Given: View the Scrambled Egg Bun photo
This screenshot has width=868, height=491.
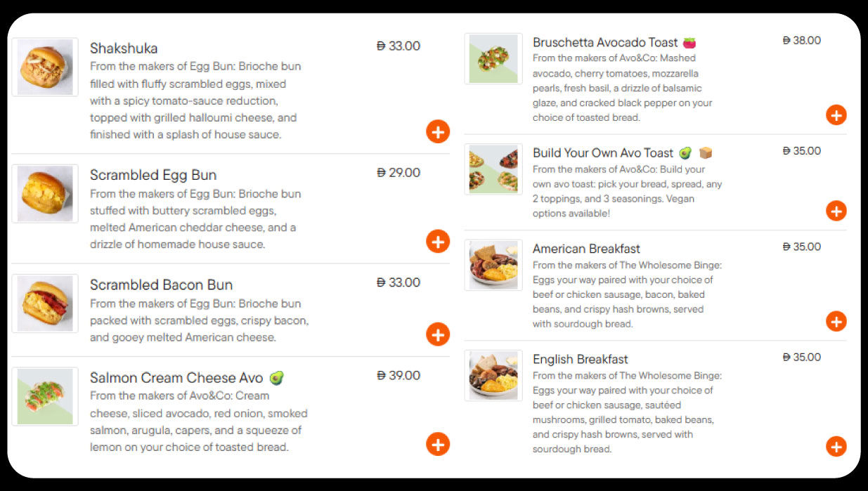Looking at the screenshot, I should 45,193.
